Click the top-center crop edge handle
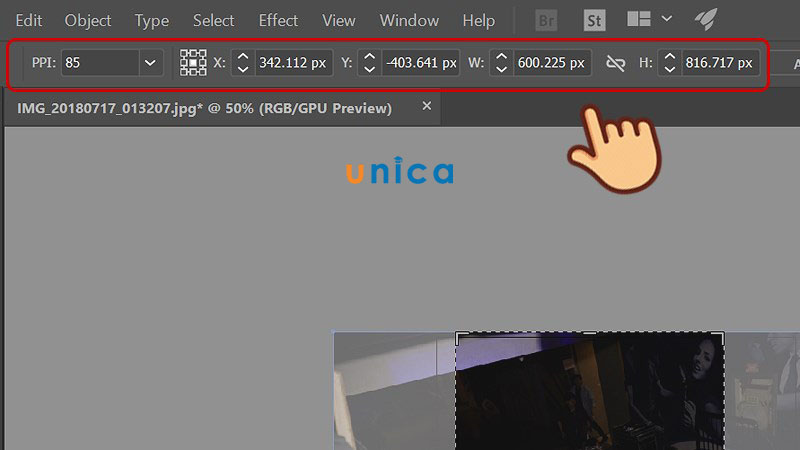 coord(589,333)
